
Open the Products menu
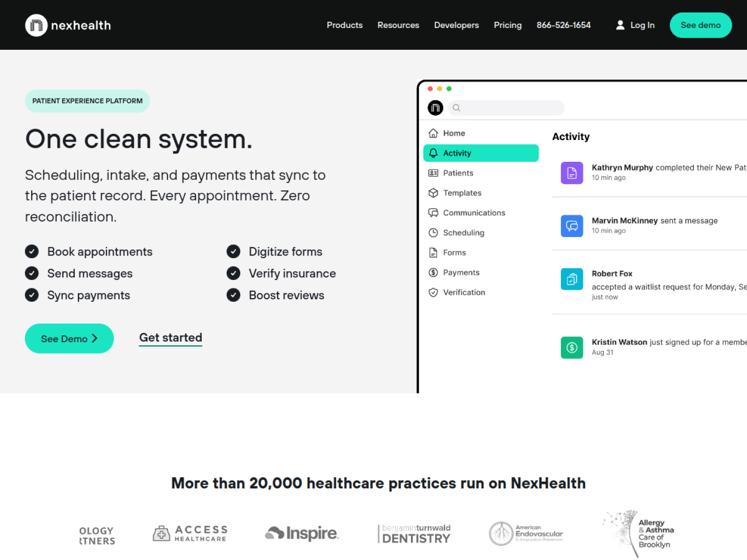point(344,25)
